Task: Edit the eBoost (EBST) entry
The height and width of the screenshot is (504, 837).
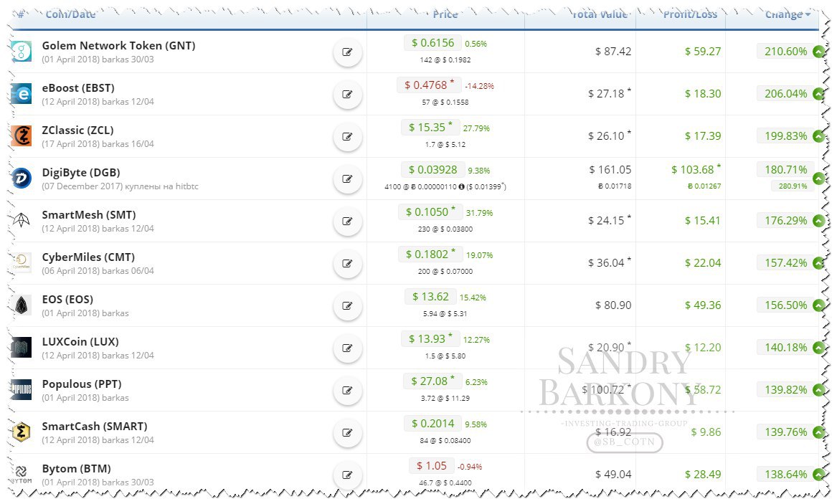Action: point(348,95)
